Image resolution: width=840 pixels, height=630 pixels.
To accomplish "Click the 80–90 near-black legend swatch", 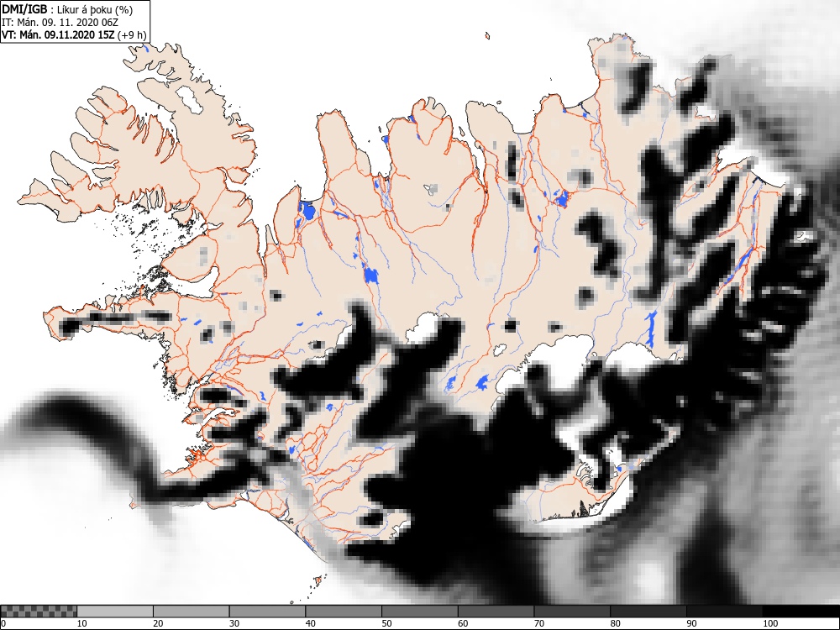I will pyautogui.click(x=648, y=612).
